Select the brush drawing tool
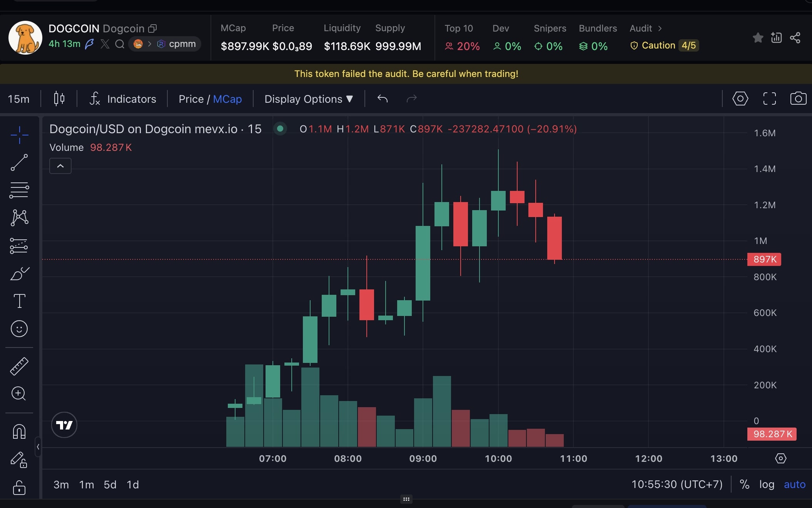 (19, 274)
